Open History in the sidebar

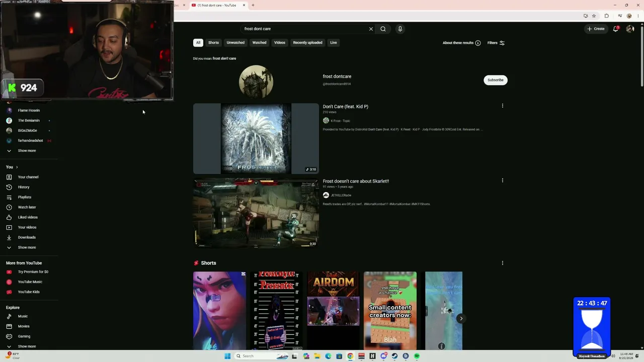click(x=24, y=187)
